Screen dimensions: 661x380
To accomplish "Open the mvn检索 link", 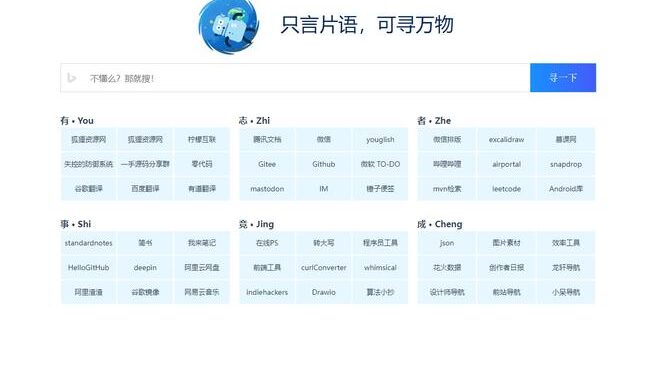I will 447,189.
